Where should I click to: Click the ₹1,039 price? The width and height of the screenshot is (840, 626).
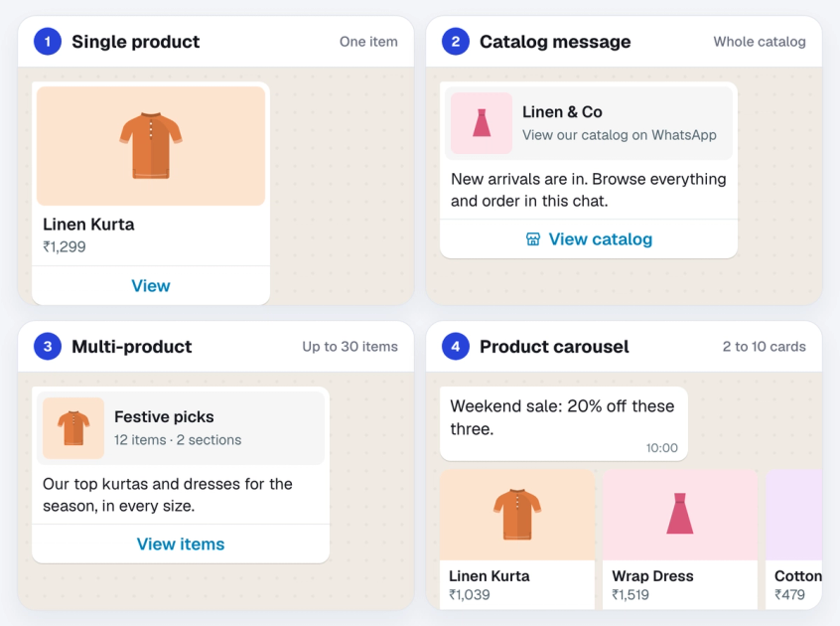(x=470, y=594)
